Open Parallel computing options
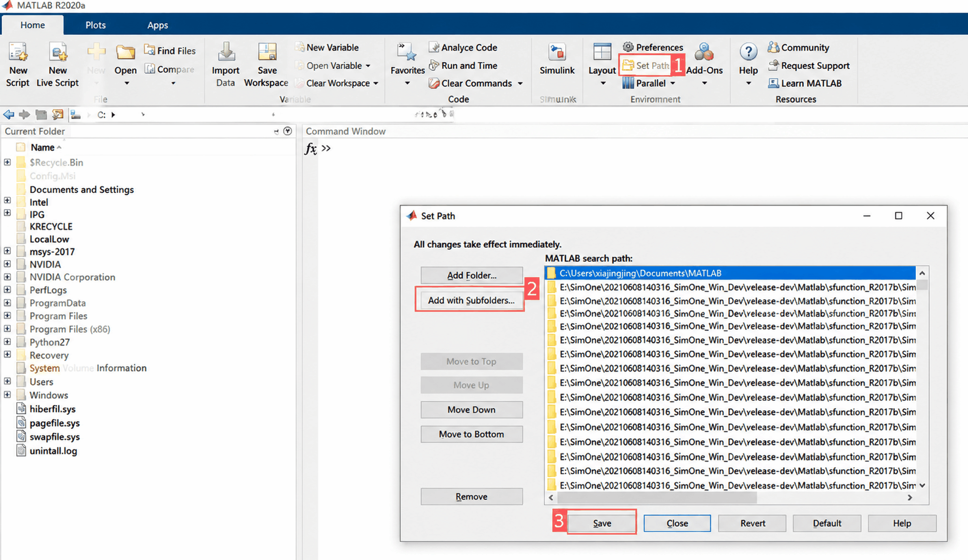The width and height of the screenshot is (968, 560). 648,83
